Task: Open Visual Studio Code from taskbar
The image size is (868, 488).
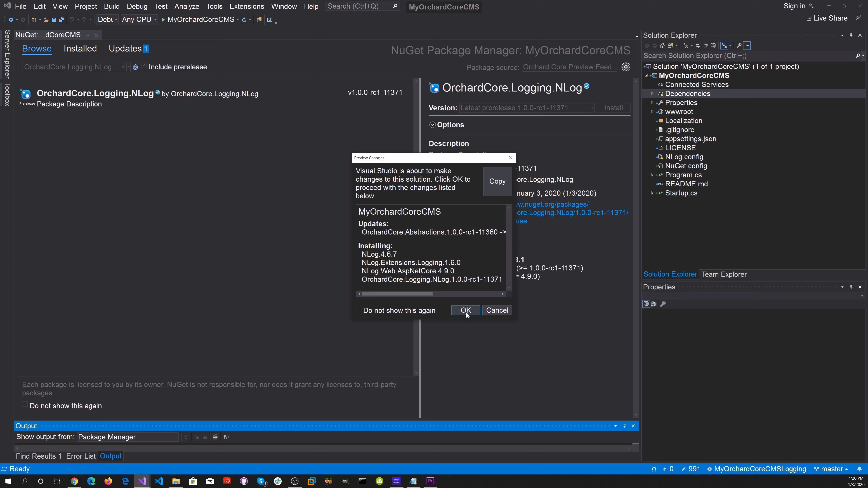Action: point(159,481)
